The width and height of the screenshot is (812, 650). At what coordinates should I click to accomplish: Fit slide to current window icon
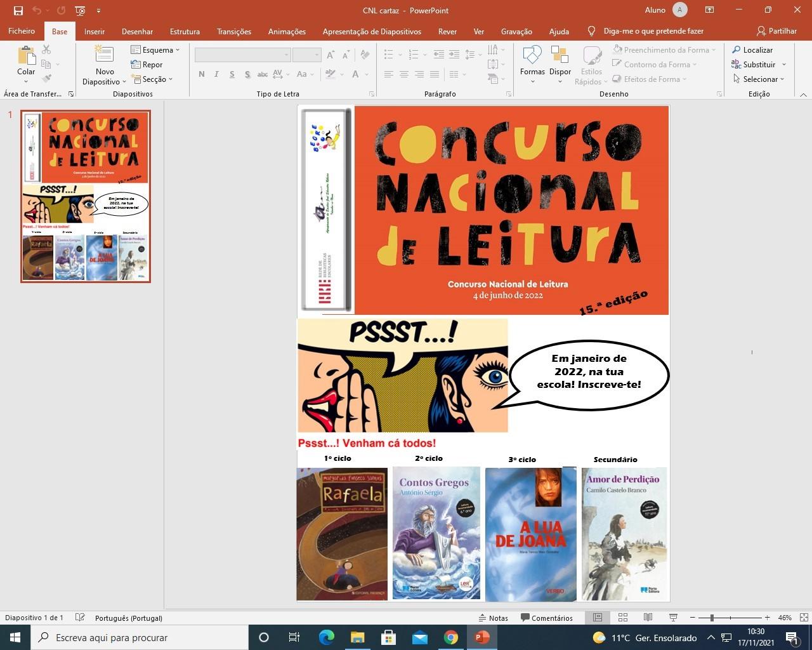click(804, 618)
